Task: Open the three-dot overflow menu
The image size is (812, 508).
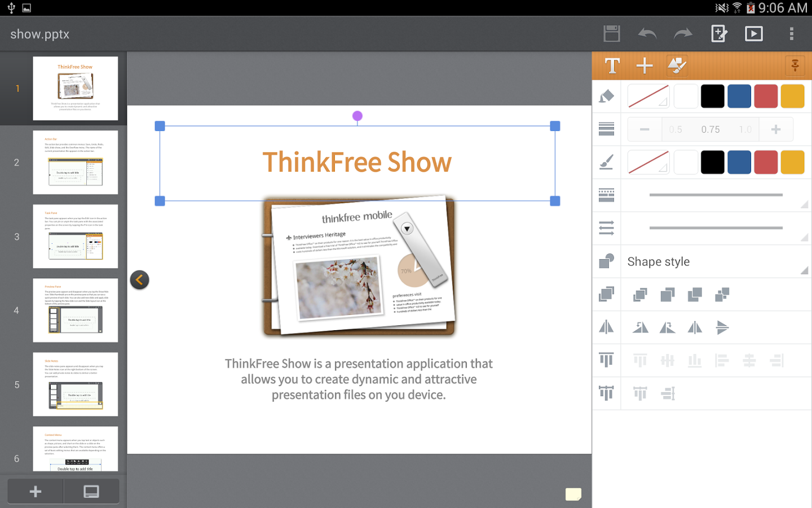Action: 792,34
